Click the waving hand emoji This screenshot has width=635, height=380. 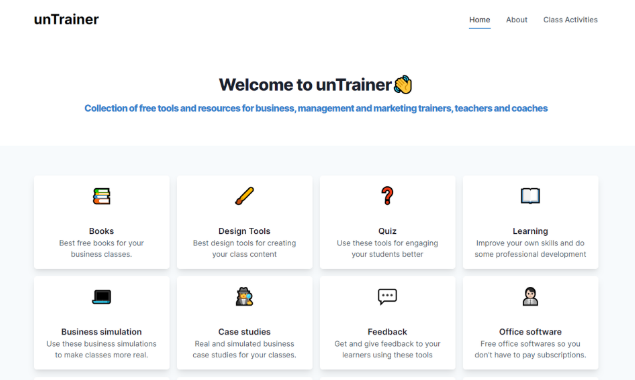click(x=403, y=85)
